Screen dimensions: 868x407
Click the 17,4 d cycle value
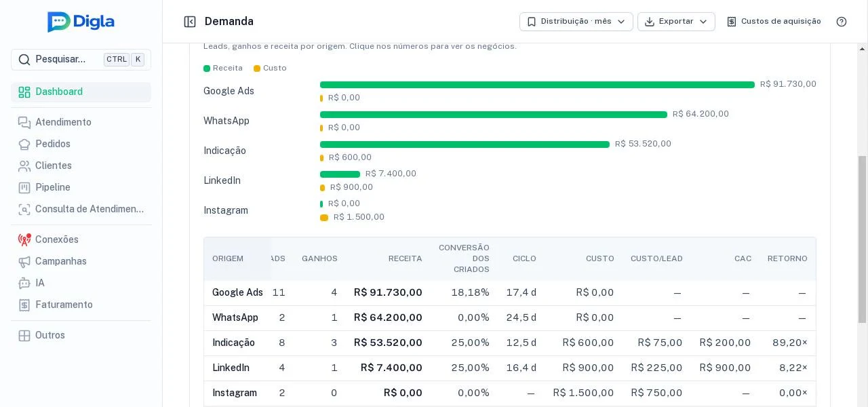[521, 293]
